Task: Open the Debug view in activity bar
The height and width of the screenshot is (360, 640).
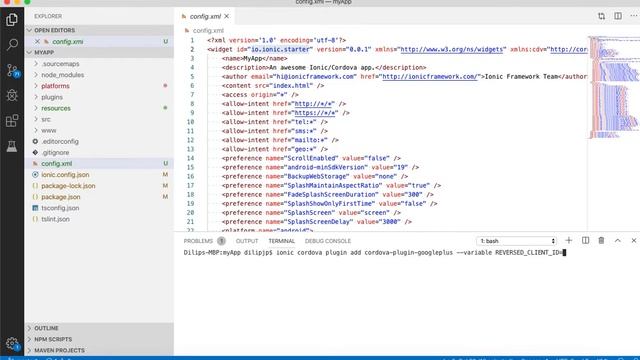Action: (12, 95)
